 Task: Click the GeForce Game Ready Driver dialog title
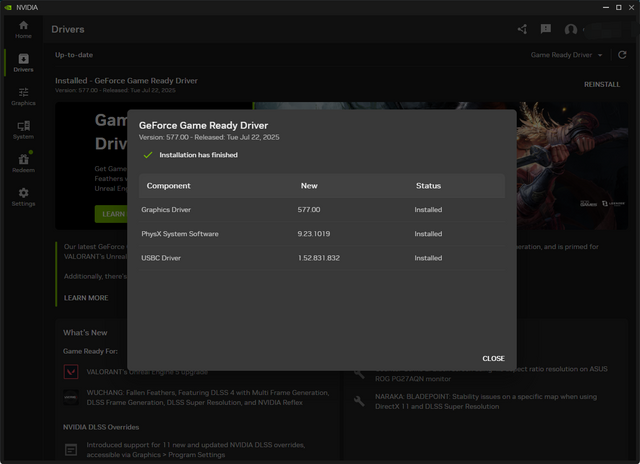click(x=203, y=126)
